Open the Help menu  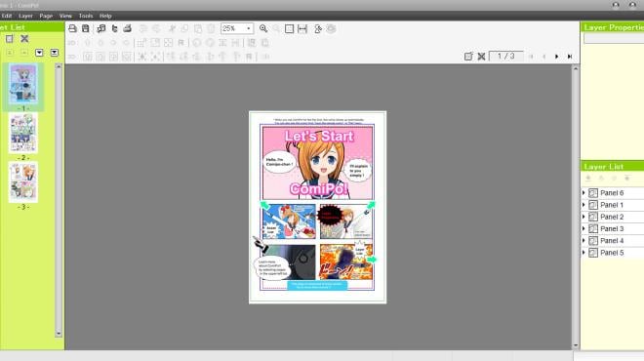click(x=105, y=16)
